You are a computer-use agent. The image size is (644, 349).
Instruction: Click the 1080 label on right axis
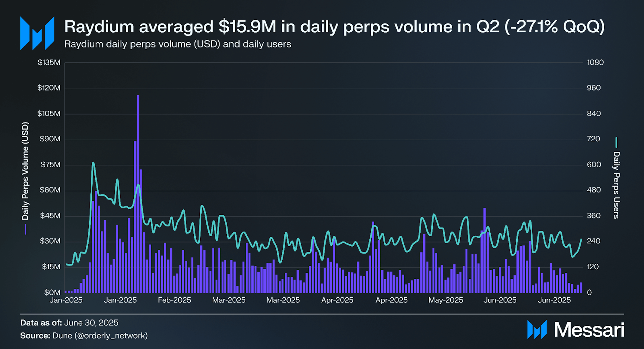click(595, 62)
